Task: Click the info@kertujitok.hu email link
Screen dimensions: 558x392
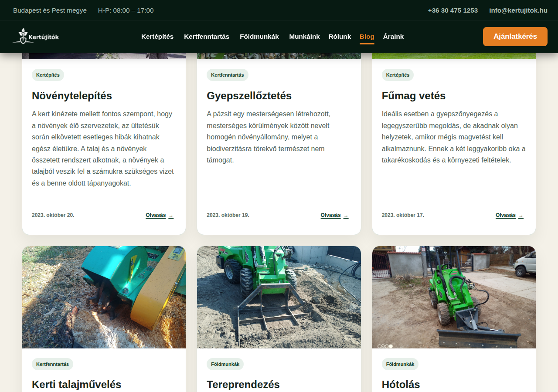Action: [518, 10]
